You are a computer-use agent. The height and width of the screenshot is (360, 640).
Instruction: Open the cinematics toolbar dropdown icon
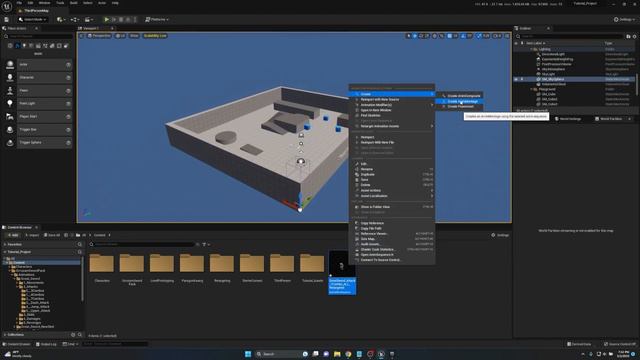(88, 19)
